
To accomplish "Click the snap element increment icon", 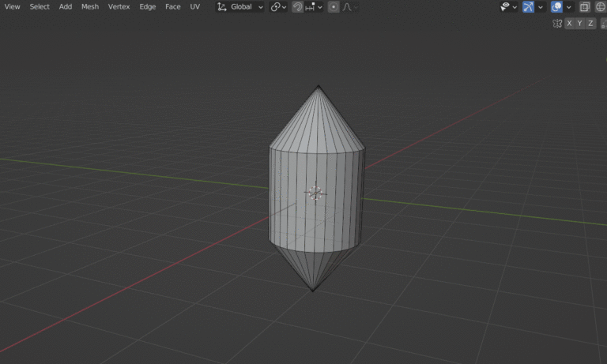I will pyautogui.click(x=311, y=7).
